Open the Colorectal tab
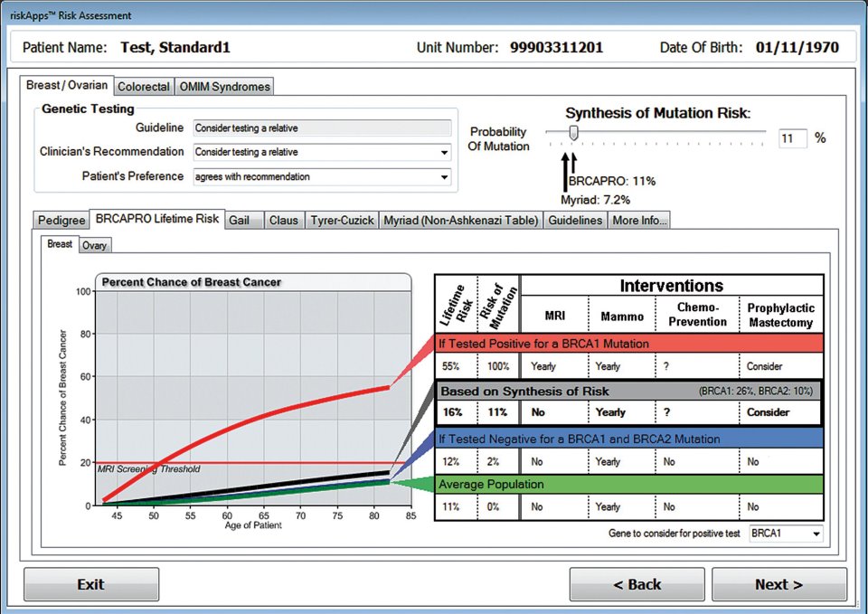 click(x=144, y=87)
